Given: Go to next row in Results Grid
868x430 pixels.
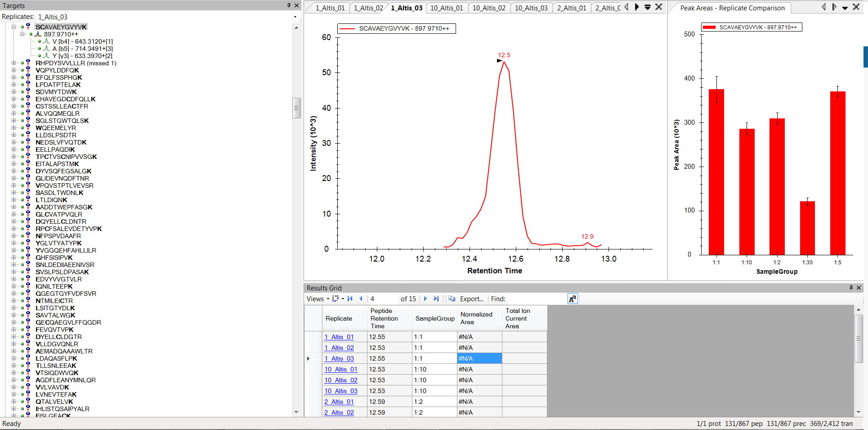Looking at the screenshot, I should (425, 299).
